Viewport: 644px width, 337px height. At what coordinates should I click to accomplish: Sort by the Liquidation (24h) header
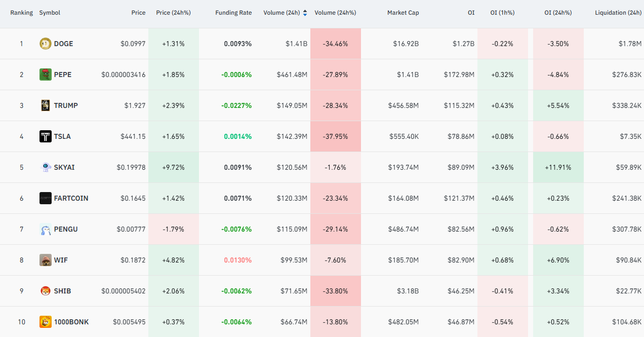click(618, 13)
